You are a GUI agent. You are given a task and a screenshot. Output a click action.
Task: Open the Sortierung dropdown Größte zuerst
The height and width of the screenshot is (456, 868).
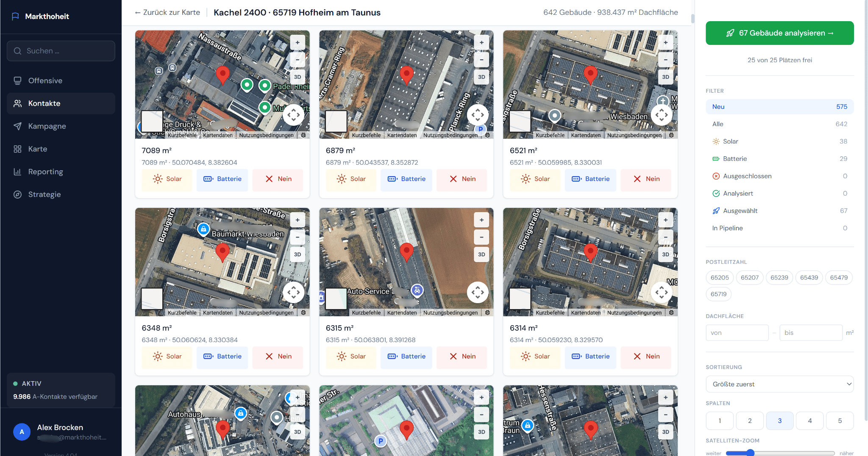tap(779, 384)
